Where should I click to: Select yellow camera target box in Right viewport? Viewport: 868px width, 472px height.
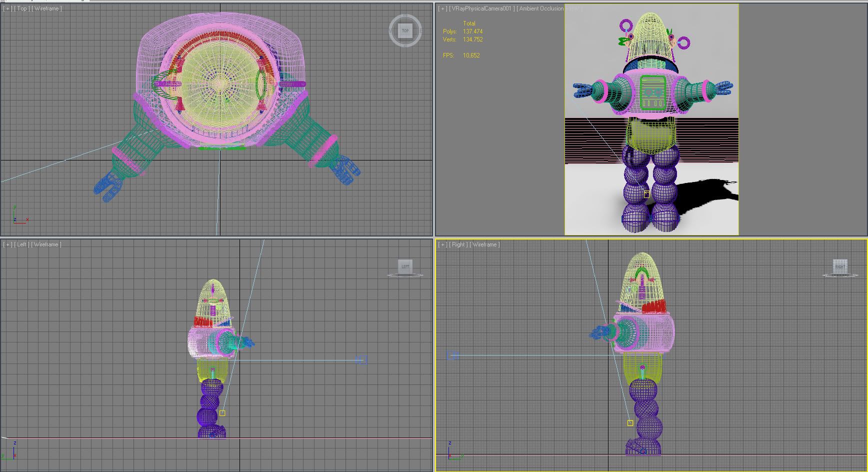630,423
